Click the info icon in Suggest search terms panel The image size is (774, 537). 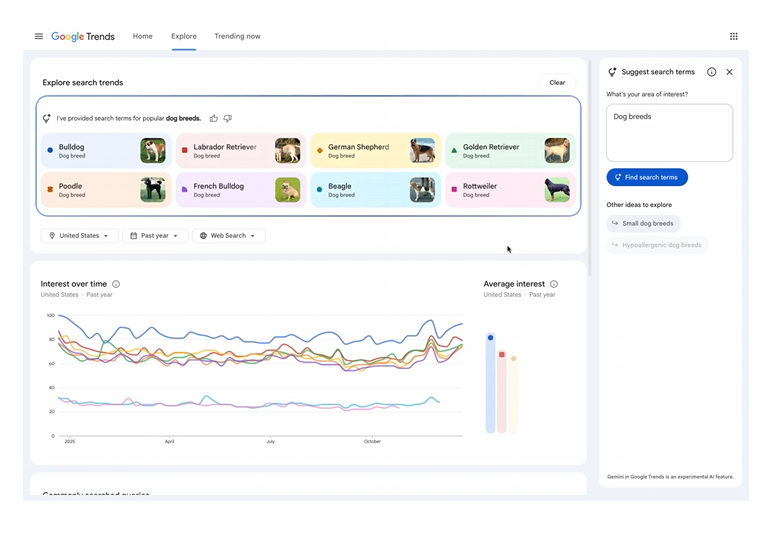pyautogui.click(x=711, y=72)
